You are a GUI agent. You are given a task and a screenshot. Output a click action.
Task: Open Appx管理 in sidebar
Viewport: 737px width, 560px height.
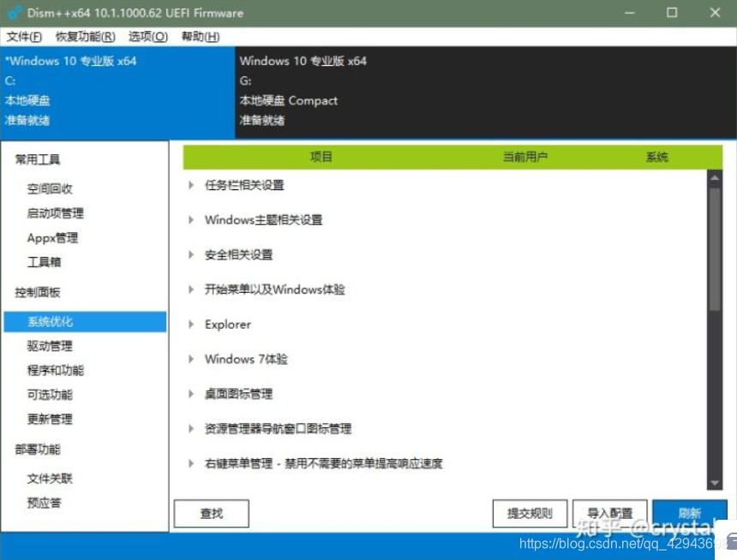point(52,238)
